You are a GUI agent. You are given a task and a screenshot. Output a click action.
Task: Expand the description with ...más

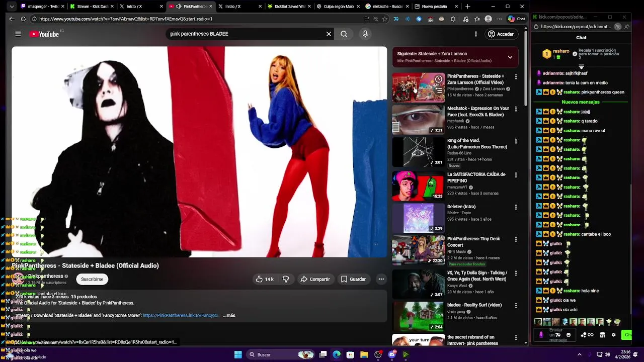229,316
